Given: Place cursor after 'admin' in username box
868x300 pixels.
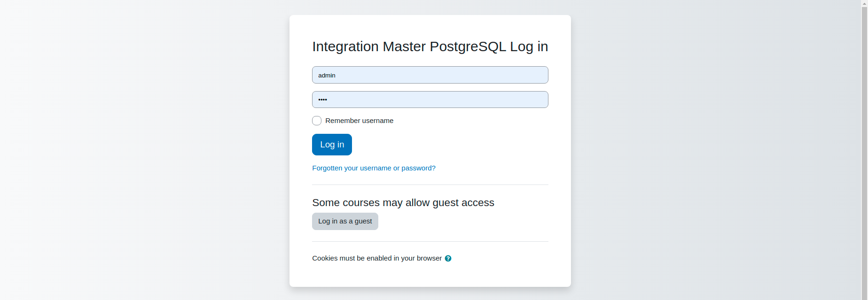Looking at the screenshot, I should [x=336, y=75].
